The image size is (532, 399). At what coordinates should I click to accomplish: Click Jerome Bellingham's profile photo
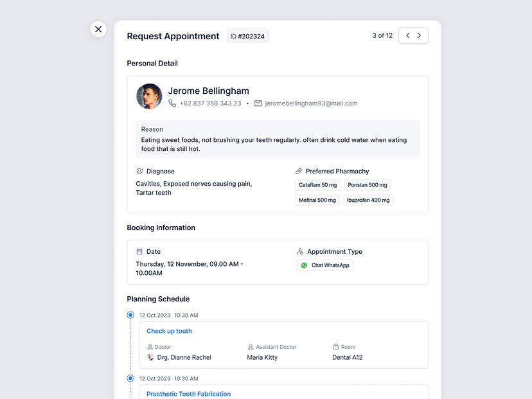tap(149, 96)
